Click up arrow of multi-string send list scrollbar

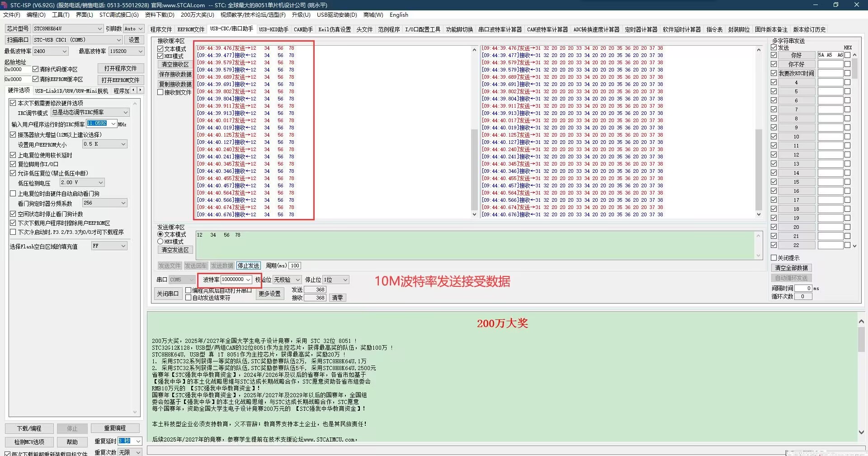click(x=854, y=55)
